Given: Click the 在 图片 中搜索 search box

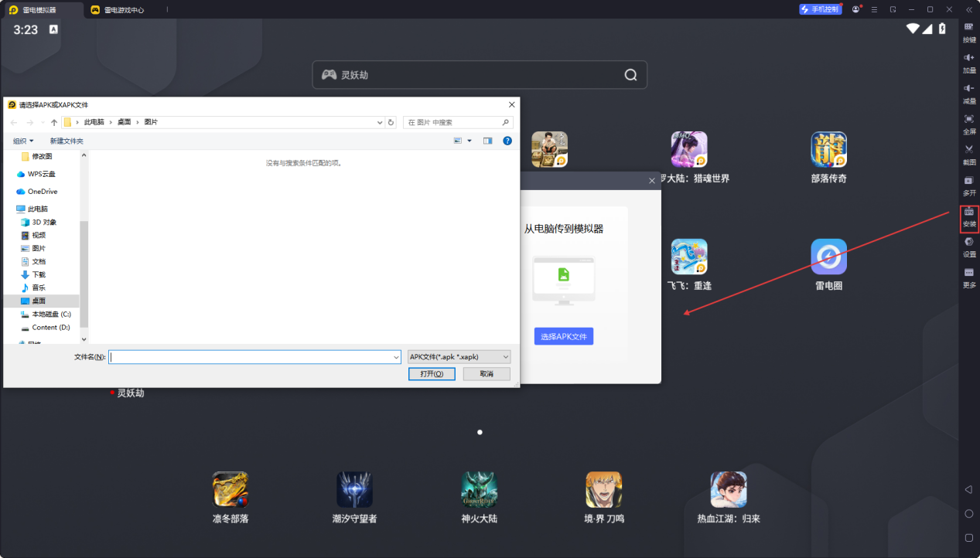Looking at the screenshot, I should tap(458, 122).
